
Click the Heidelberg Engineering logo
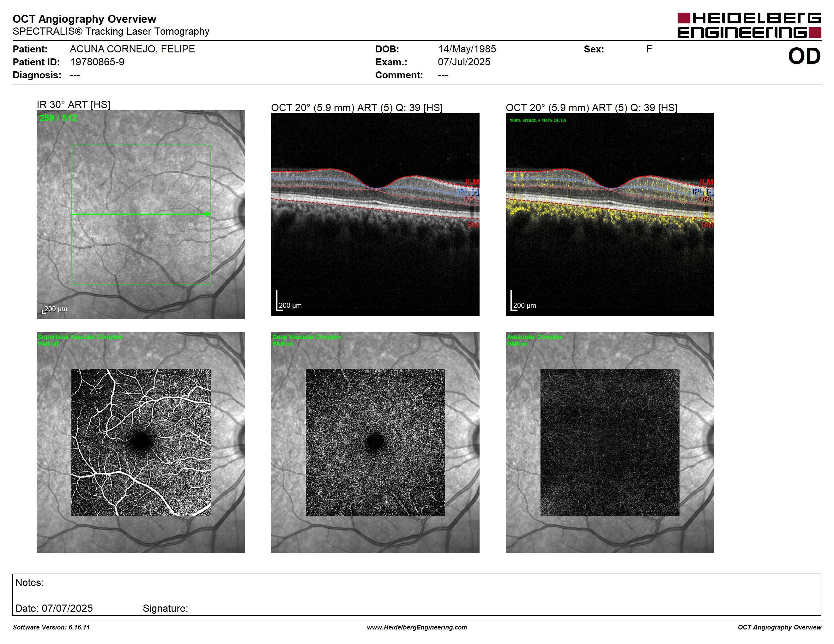(x=749, y=25)
